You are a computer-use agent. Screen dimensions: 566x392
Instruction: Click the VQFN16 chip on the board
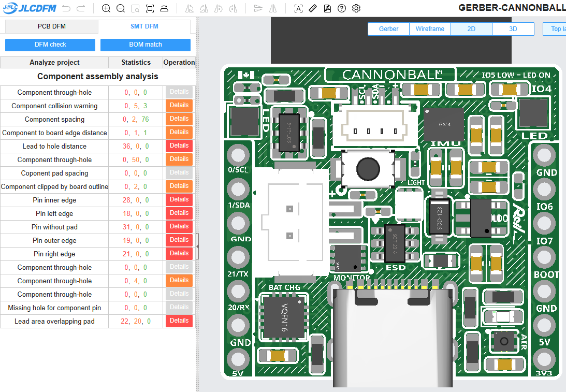285,317
